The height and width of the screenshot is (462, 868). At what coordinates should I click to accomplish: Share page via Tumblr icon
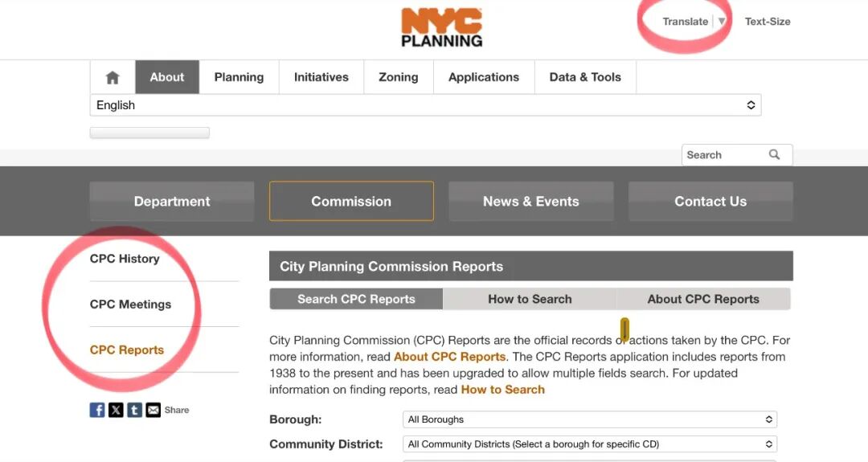pos(134,410)
